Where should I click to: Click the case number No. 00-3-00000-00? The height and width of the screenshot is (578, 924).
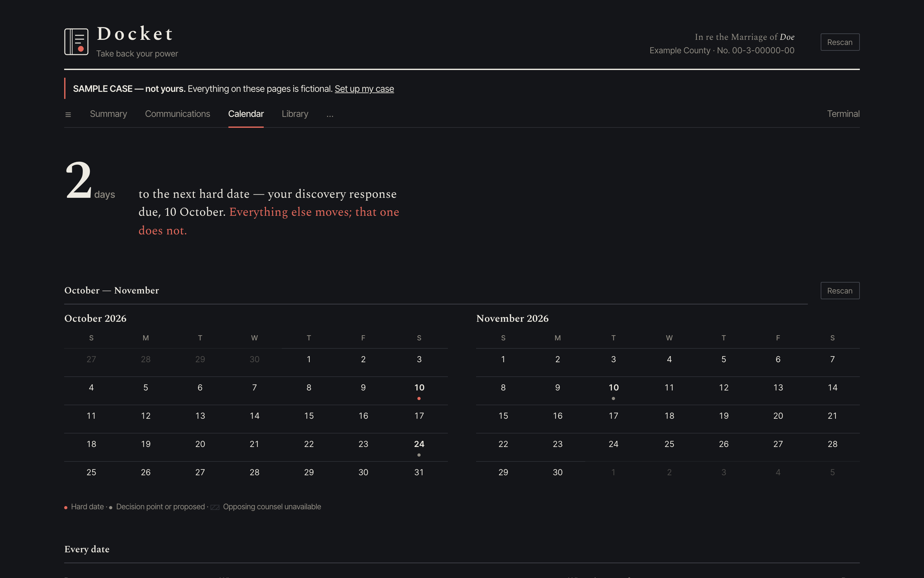[756, 50]
